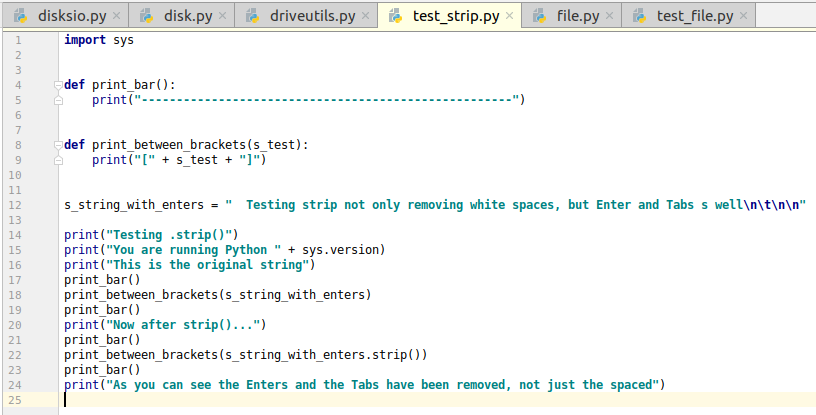This screenshot has width=816, height=415.
Task: Collapse the print_bar function definition
Action: [58, 85]
